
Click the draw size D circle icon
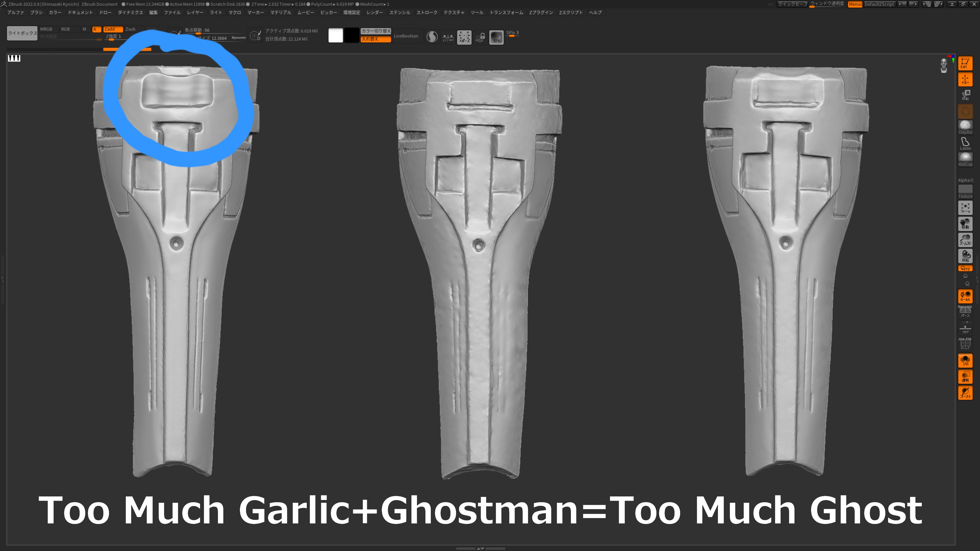(256, 35)
